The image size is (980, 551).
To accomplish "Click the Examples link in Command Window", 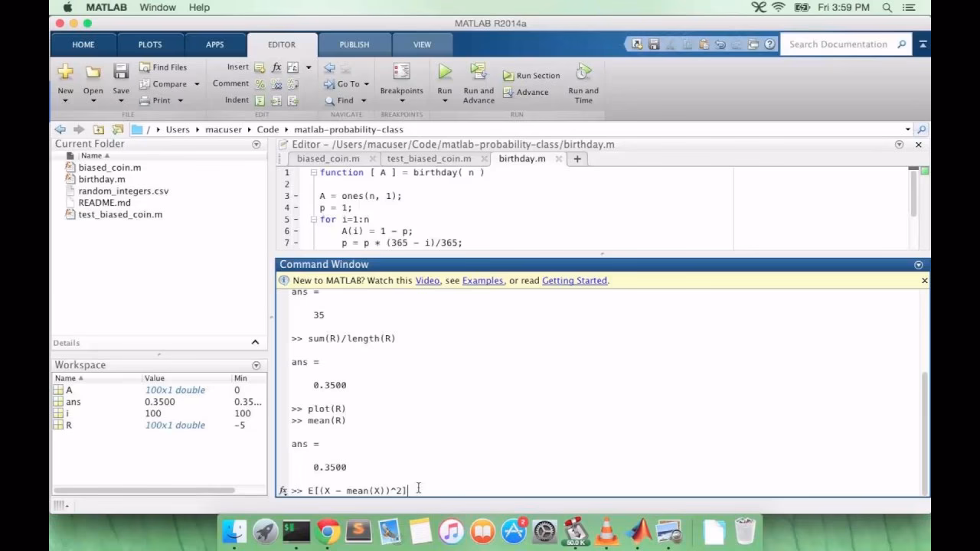I will coord(482,280).
